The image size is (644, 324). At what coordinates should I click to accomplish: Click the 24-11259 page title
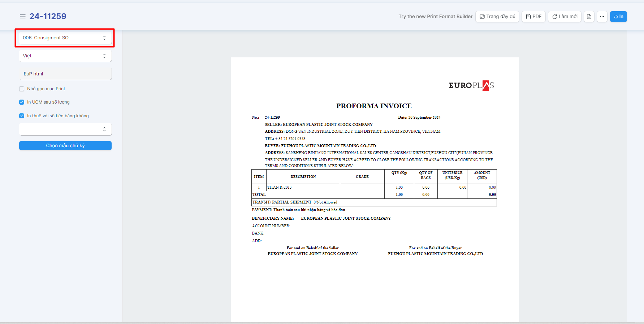[48, 16]
